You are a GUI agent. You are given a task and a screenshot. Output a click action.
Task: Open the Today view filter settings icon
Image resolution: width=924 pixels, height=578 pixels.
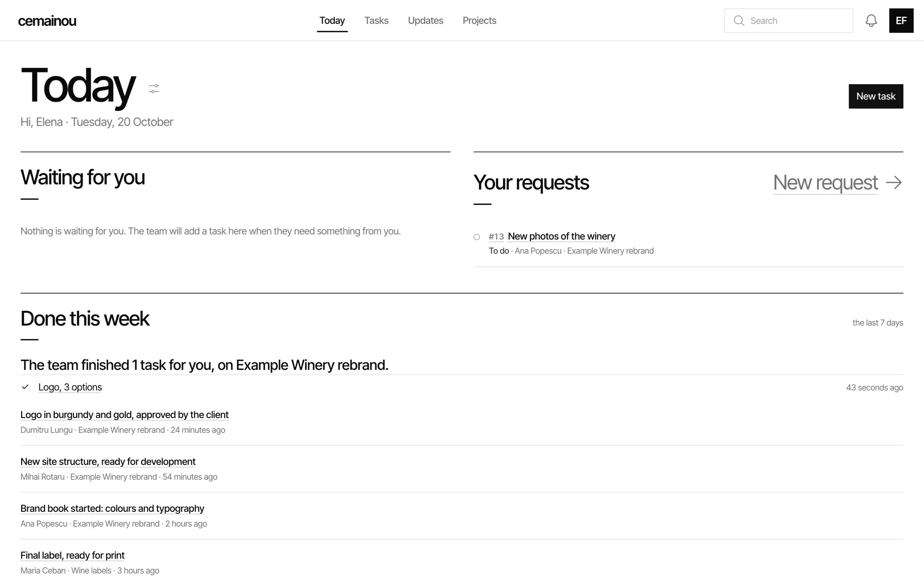point(154,88)
